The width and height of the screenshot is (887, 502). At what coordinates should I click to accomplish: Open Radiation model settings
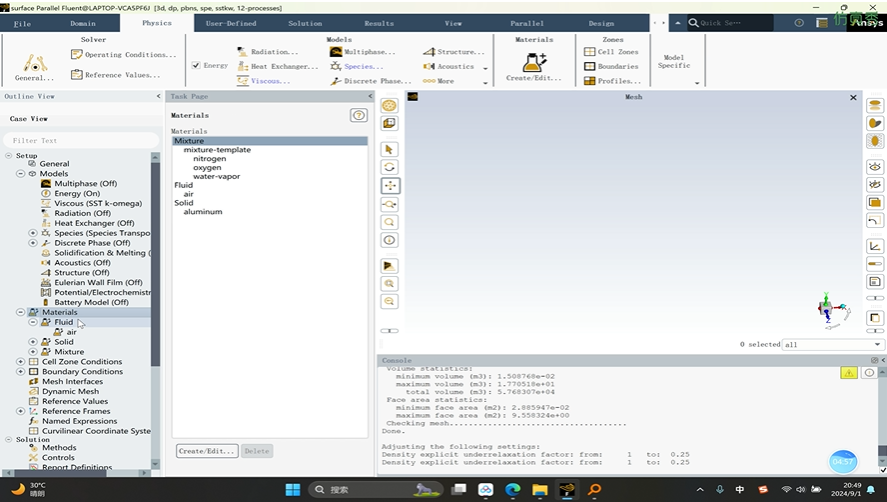(268, 52)
